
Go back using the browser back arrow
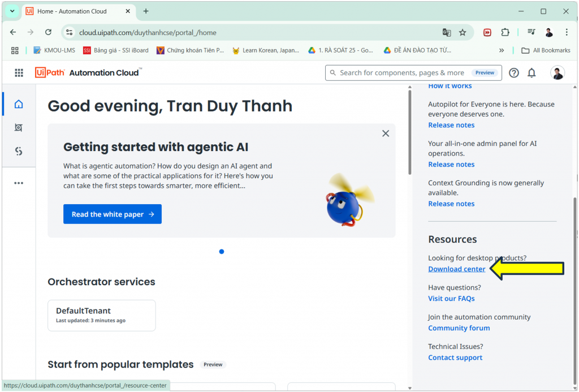[x=13, y=32]
